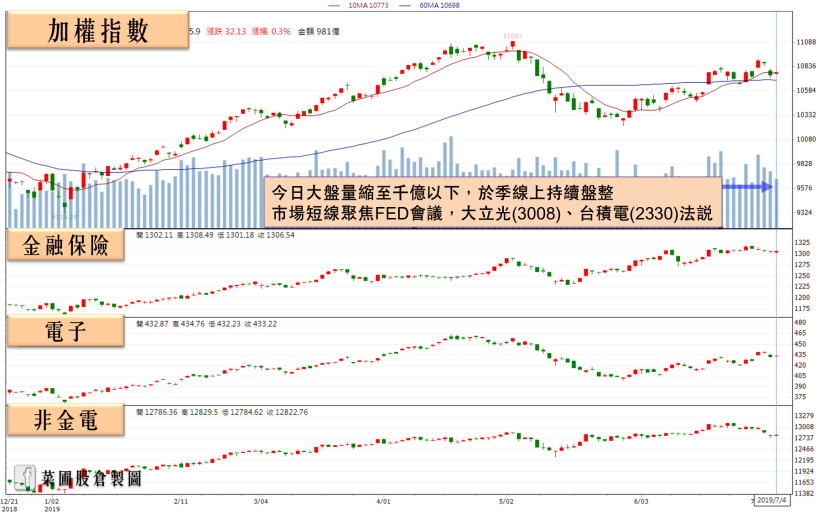820x513 pixels.
Task: Click the 1/02 2019 date label
Action: [52, 505]
